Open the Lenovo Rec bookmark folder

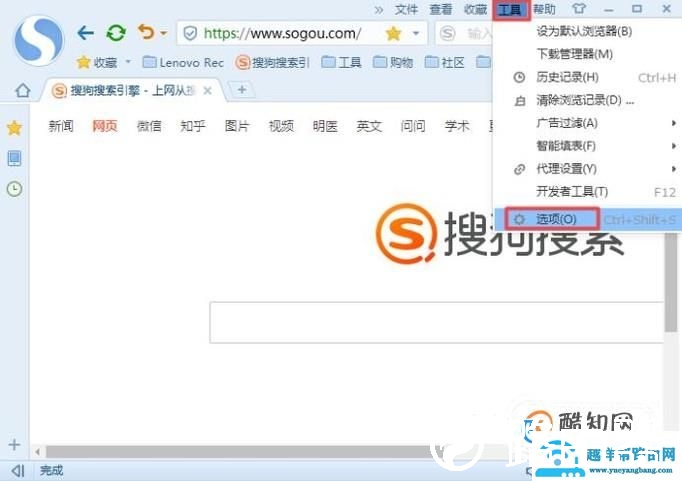click(x=183, y=63)
